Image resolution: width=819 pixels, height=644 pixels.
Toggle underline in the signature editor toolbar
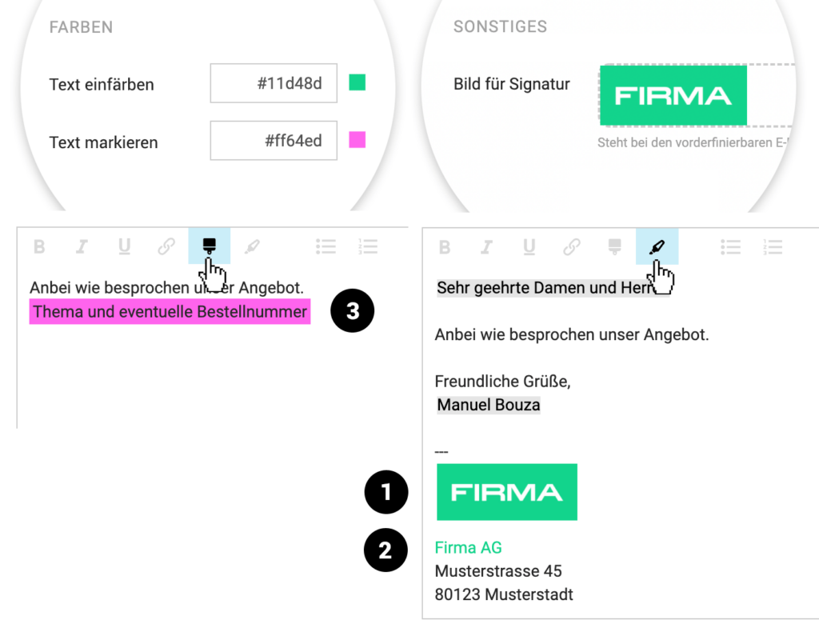coord(529,246)
